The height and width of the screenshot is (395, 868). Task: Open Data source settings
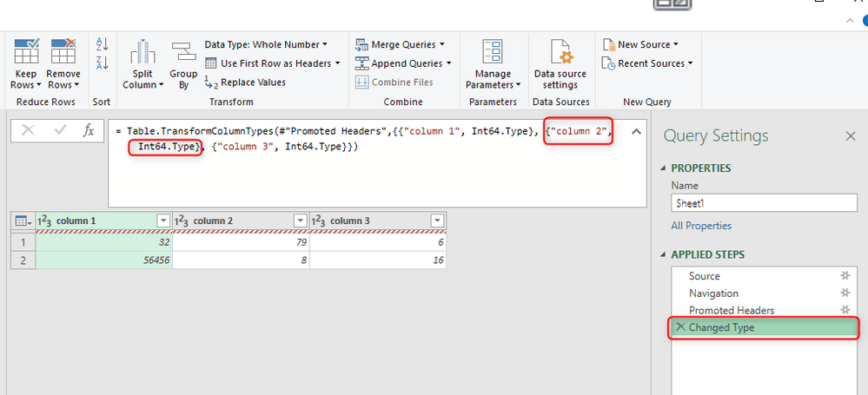point(560,63)
